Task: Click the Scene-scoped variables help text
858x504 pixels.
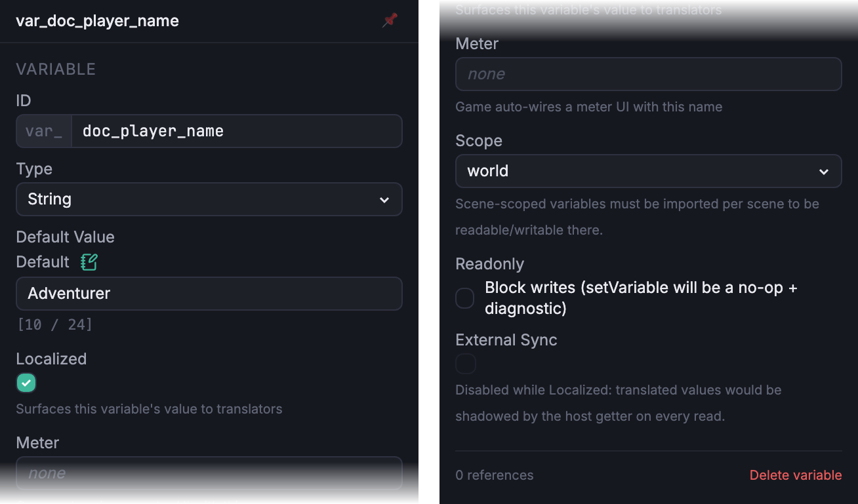Action: click(638, 217)
